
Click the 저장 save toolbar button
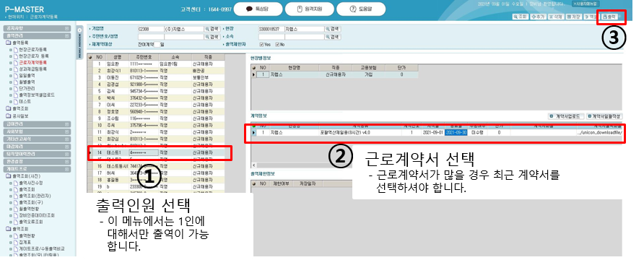573,17
